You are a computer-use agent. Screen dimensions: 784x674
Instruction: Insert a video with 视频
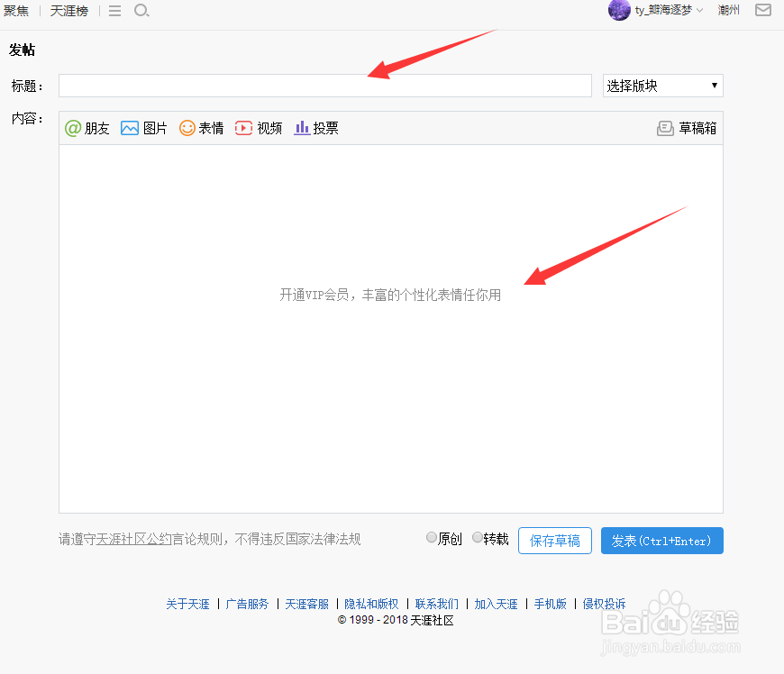pos(259,128)
